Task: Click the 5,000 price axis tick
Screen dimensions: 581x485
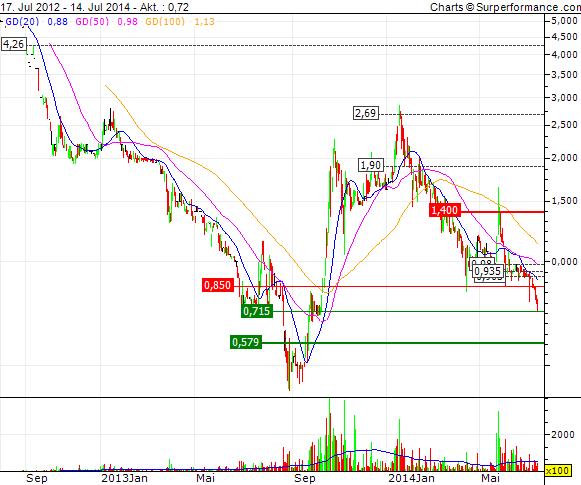Action: (x=564, y=21)
